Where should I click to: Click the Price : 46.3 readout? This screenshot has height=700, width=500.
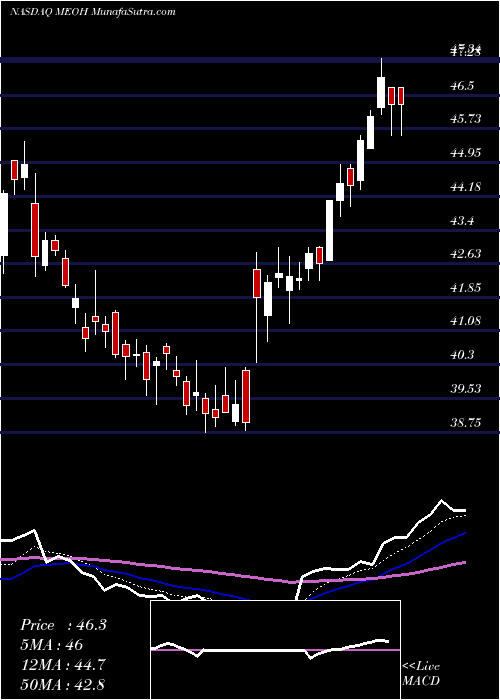[x=63, y=625]
